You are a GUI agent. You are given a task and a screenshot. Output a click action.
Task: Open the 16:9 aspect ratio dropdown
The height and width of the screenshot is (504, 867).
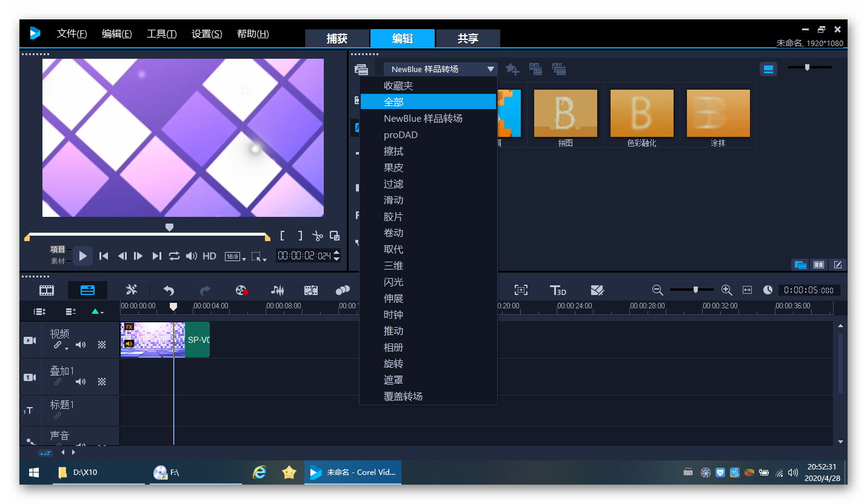tap(235, 257)
